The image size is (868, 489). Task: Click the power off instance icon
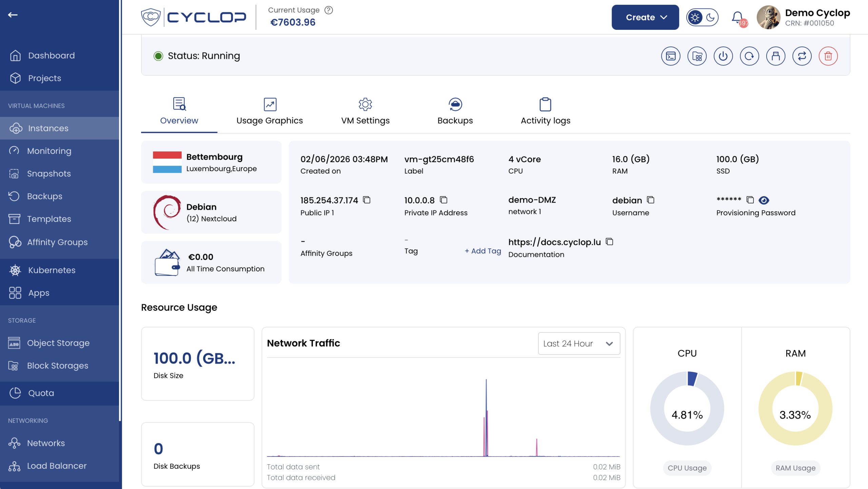(723, 56)
